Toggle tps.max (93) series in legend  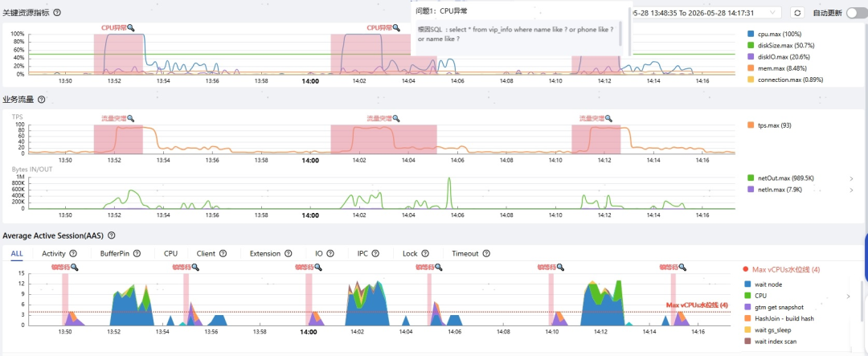click(769, 125)
